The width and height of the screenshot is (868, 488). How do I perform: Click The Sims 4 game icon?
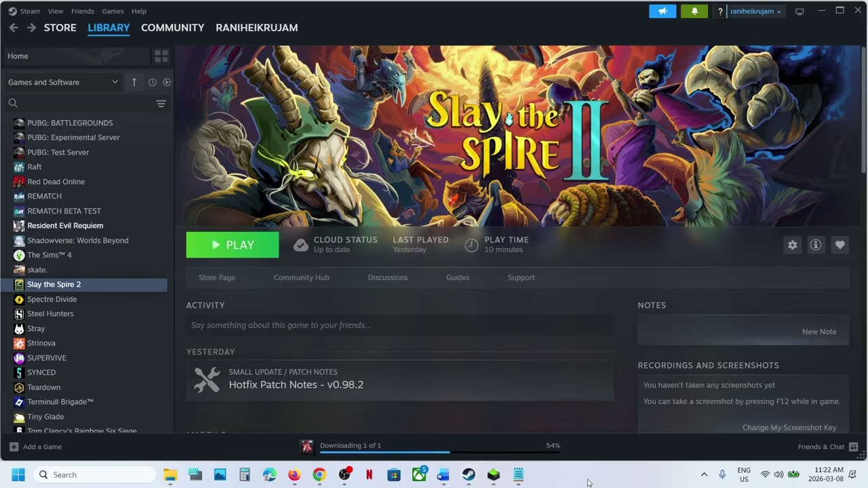[x=19, y=255]
